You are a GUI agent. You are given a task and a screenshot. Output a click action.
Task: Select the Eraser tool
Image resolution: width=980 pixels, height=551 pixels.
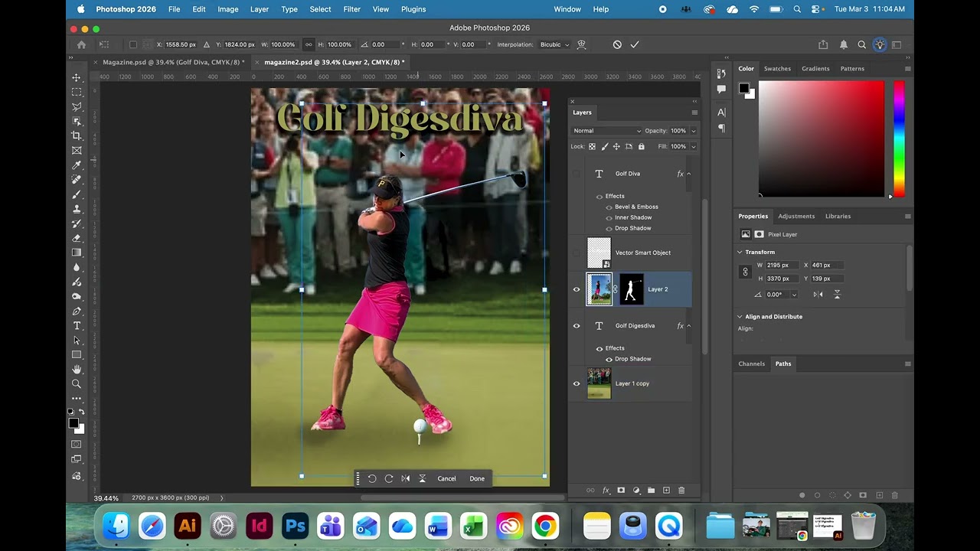click(x=77, y=238)
